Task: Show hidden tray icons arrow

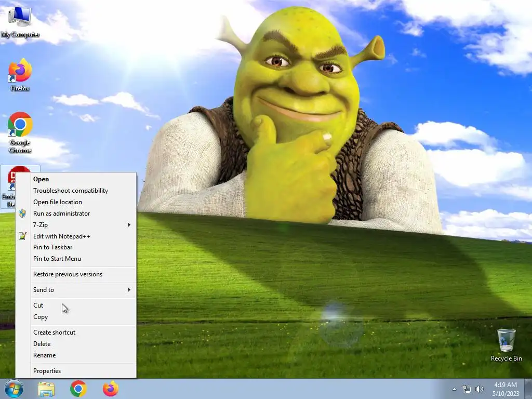Action: click(x=454, y=389)
